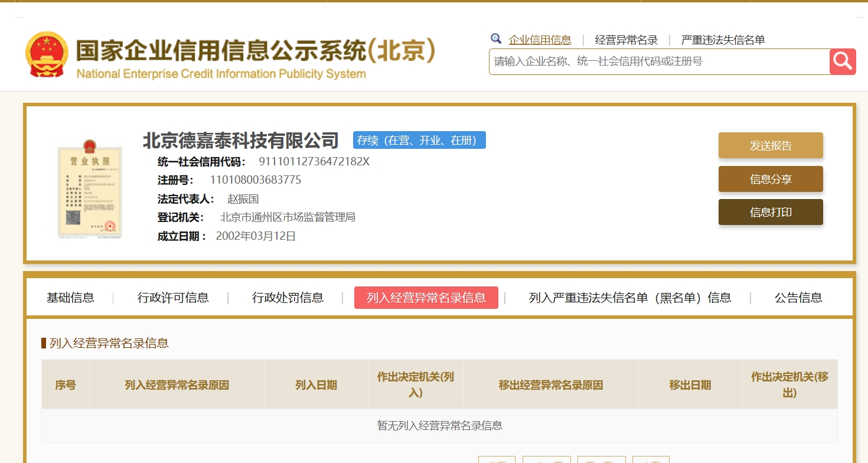Click the 信息打印 button

coord(771,212)
